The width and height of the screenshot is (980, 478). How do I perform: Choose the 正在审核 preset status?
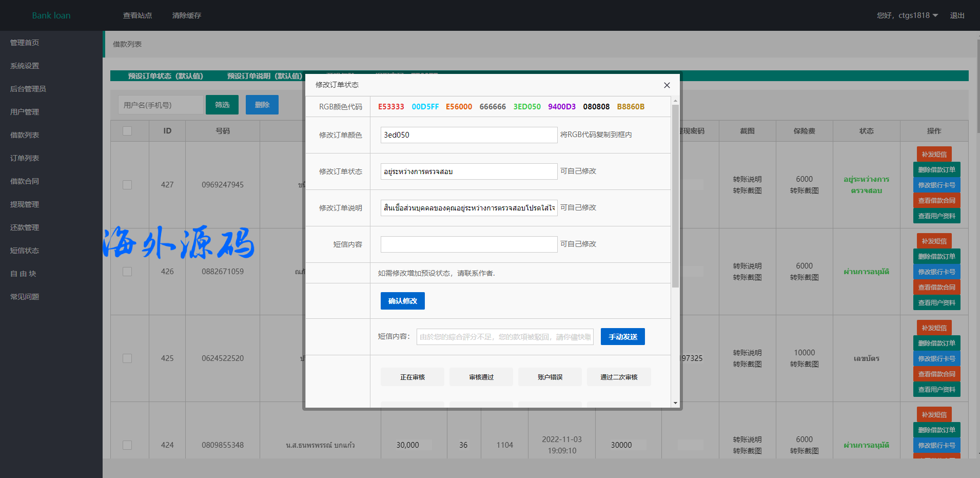(x=413, y=377)
